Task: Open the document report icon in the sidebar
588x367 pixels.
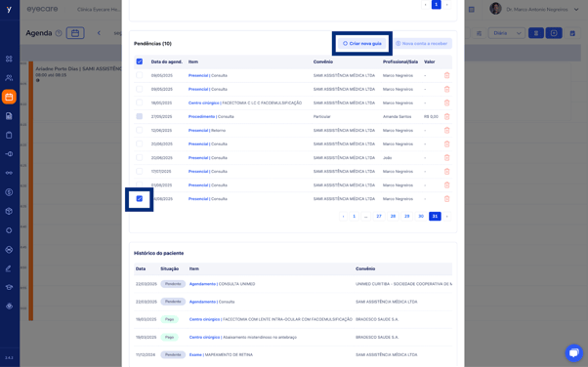Action: [9, 116]
